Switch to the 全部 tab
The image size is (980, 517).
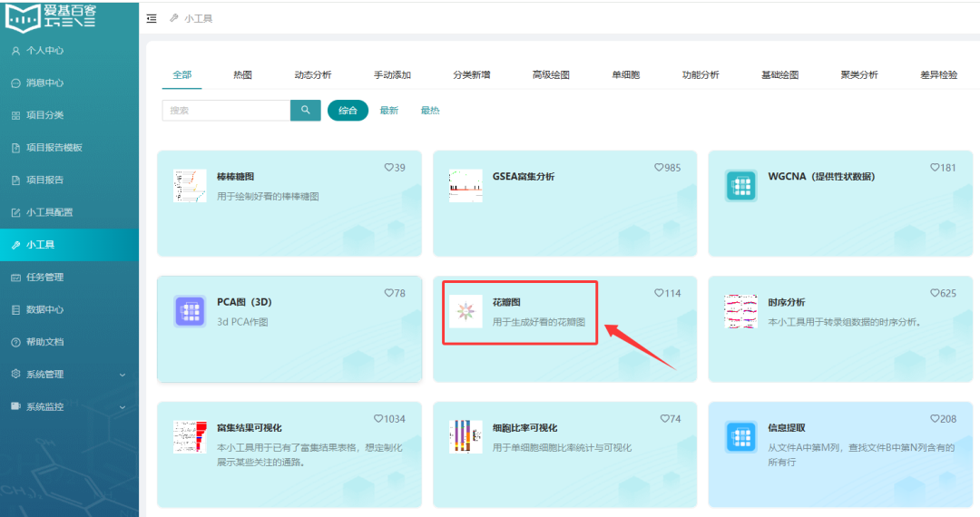point(181,75)
